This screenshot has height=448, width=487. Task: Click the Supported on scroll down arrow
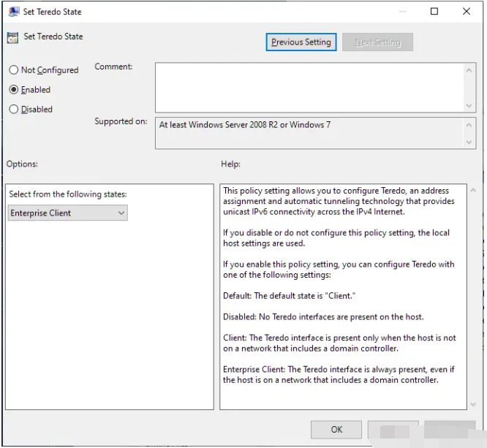tap(469, 143)
